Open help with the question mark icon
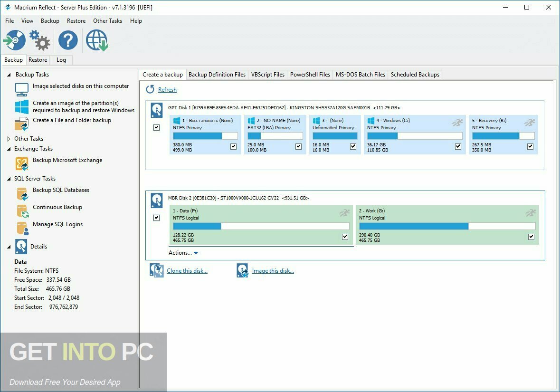 coord(68,40)
